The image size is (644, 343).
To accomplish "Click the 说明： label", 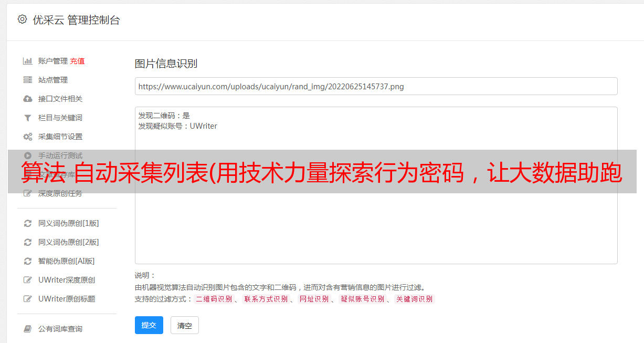I will 145,275.
